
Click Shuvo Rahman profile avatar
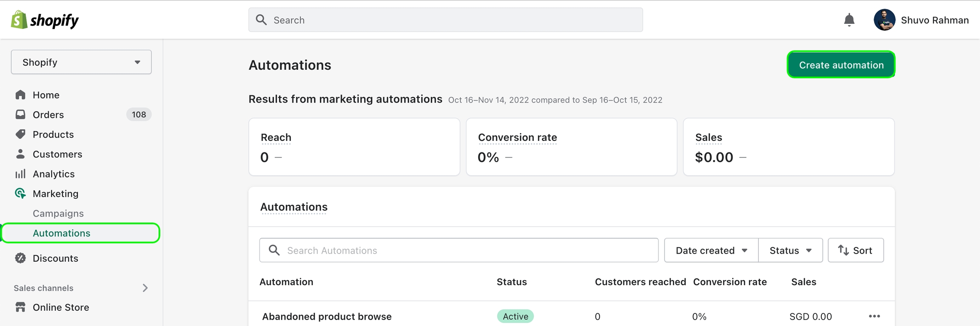884,20
